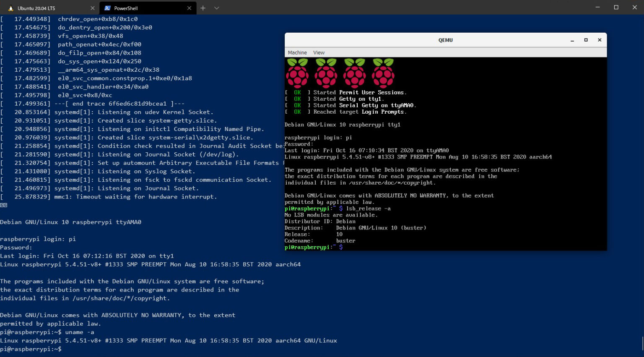Screen dimensions: 644x357
Task: Click the Ubuntu penguin tab icon
Action: [11, 8]
